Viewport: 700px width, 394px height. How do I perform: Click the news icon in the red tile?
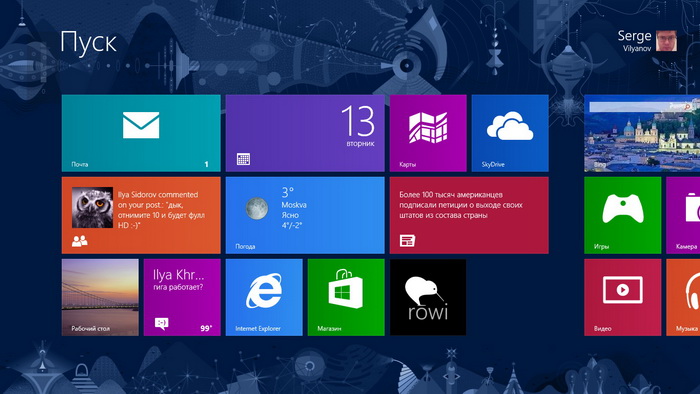[407, 241]
